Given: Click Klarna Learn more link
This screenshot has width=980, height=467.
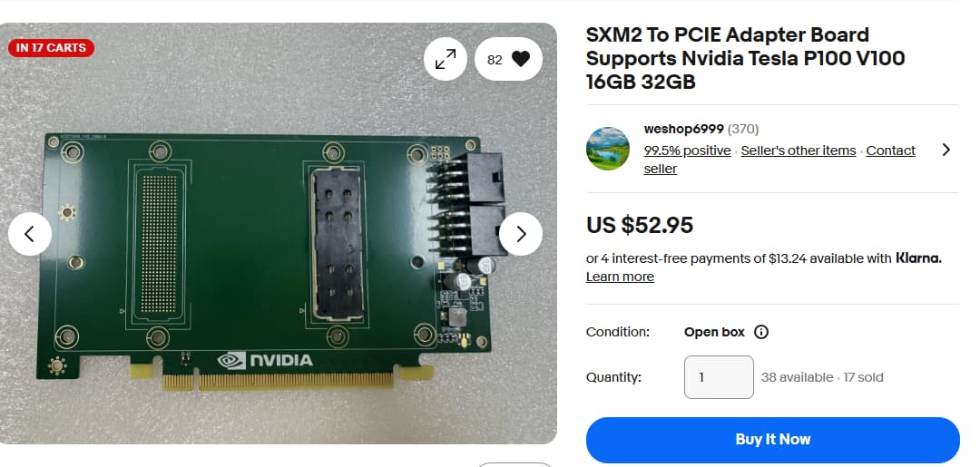Looking at the screenshot, I should (x=620, y=277).
